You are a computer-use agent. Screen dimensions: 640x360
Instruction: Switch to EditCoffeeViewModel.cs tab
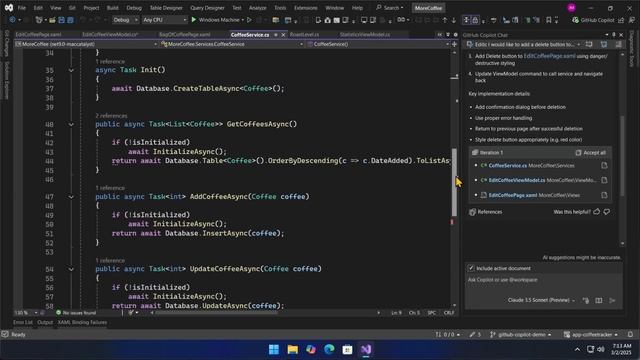pos(110,35)
